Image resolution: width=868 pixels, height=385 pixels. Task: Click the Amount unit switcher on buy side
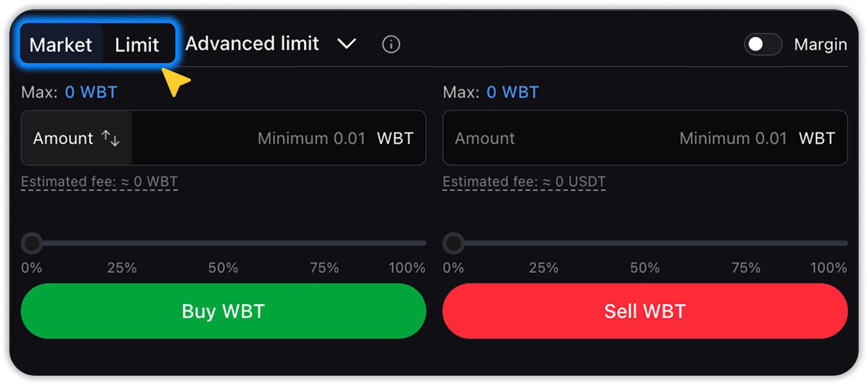click(76, 138)
